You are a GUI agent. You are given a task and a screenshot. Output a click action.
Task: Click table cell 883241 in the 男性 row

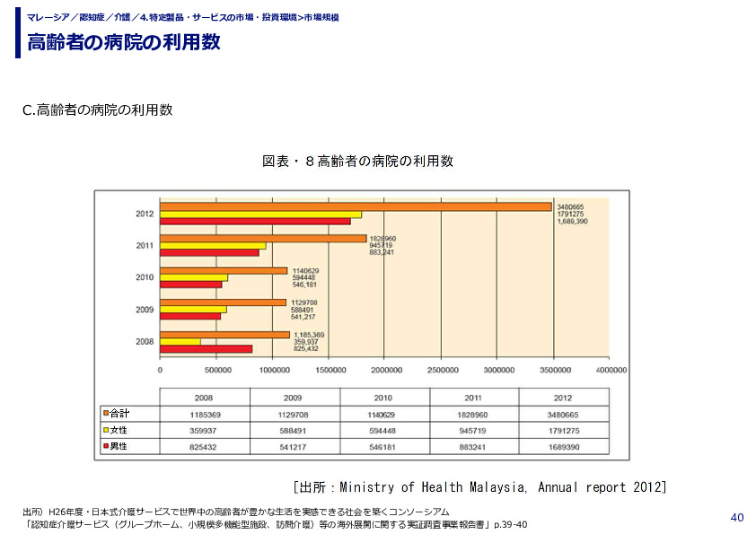[x=472, y=447]
